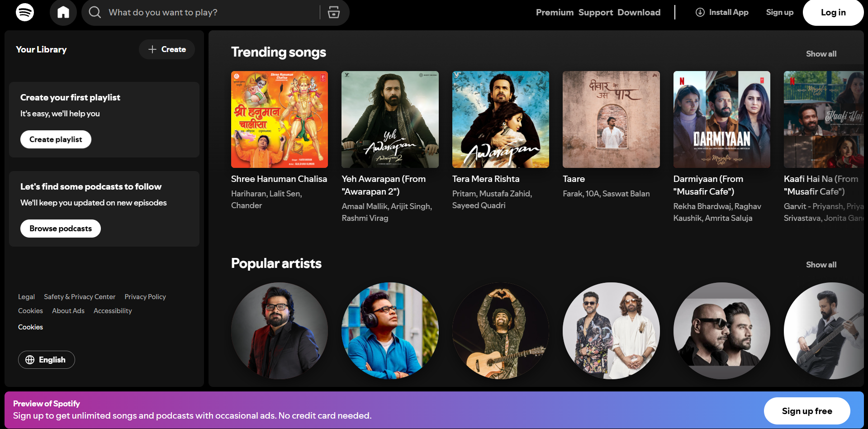
Task: Open the About Ads link
Action: 68,311
